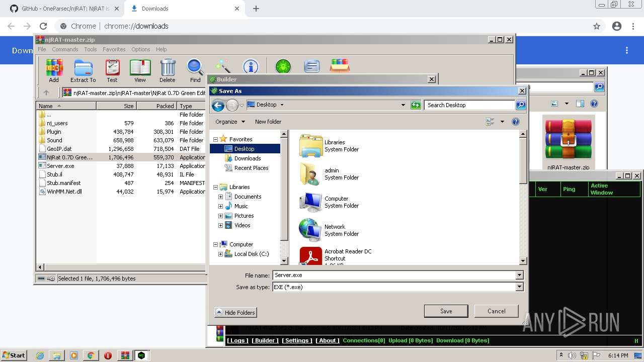Open the File menu in WinRAR
The width and height of the screenshot is (644, 362).
[x=42, y=49]
